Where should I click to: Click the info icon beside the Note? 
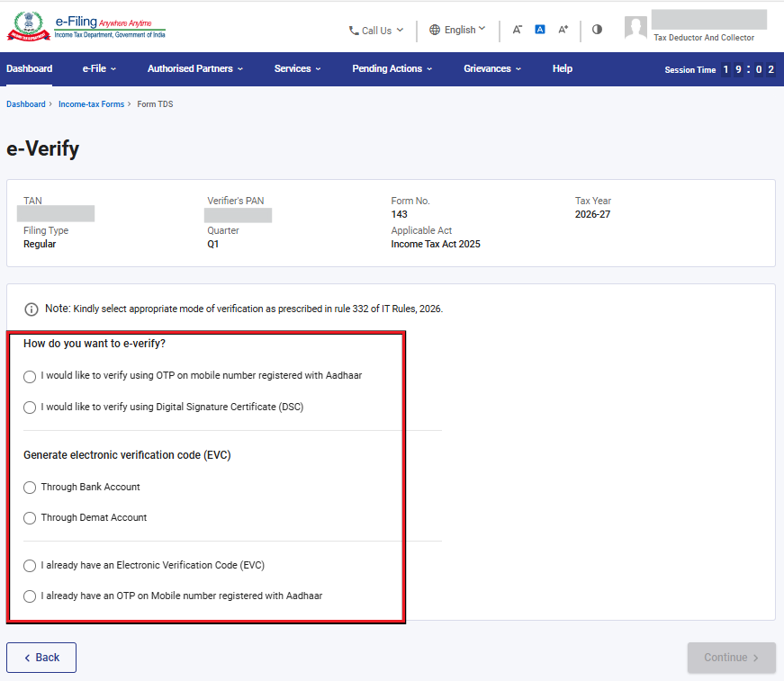31,309
